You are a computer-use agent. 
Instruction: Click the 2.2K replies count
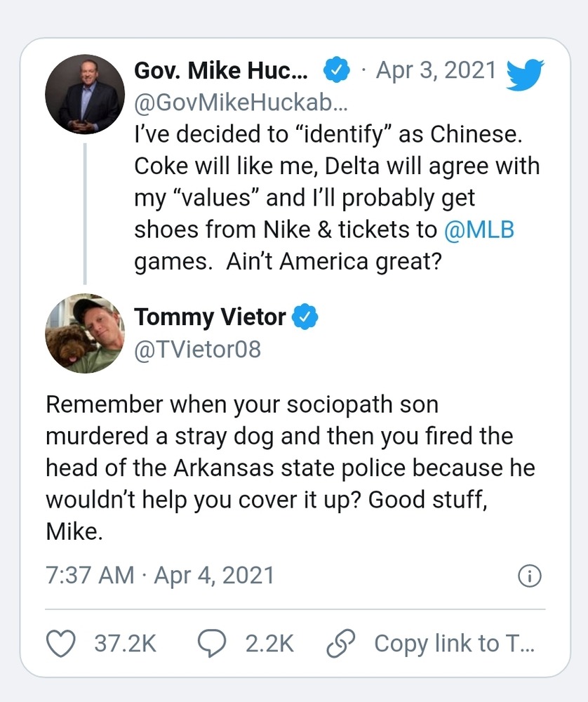tap(269, 644)
